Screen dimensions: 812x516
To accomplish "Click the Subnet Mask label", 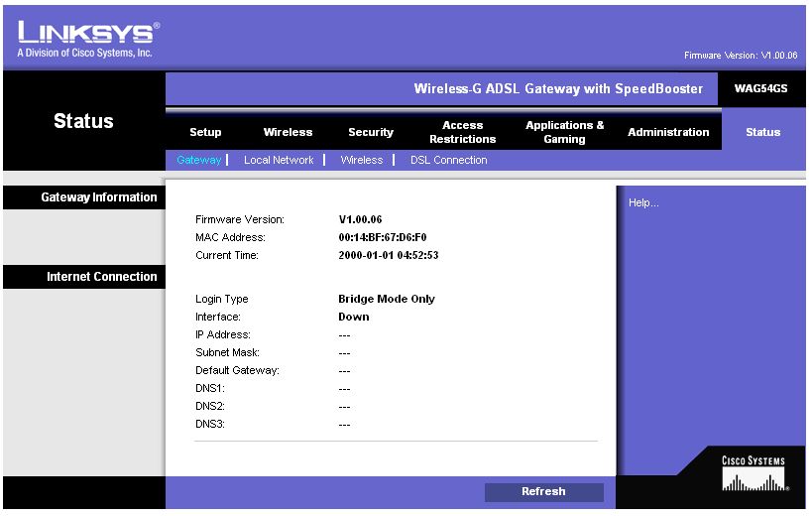I will tap(227, 353).
